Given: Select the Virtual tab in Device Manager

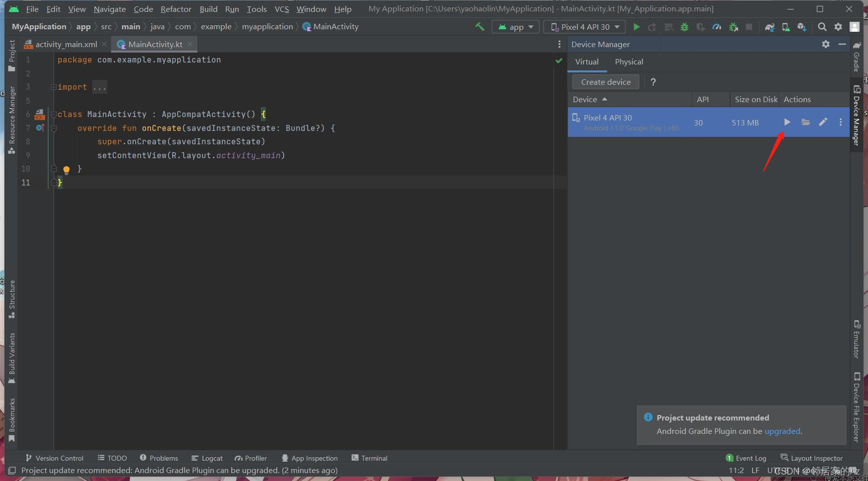Looking at the screenshot, I should [587, 62].
